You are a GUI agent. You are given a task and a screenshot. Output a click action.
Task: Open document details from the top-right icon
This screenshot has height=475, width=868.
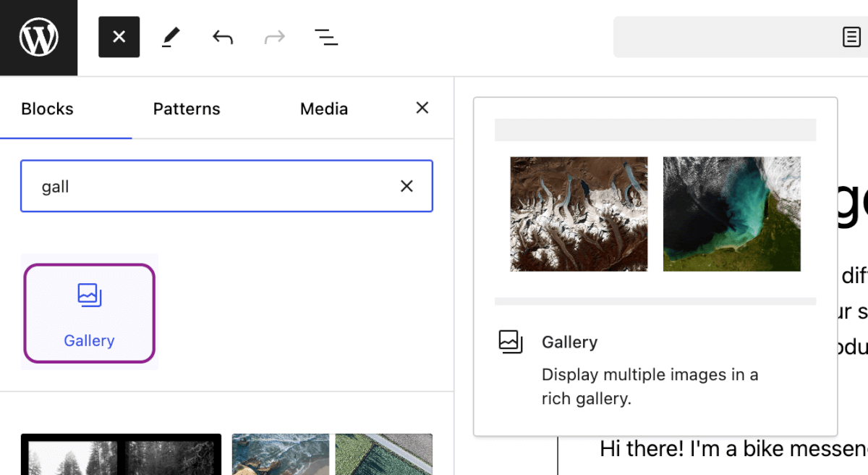852,37
